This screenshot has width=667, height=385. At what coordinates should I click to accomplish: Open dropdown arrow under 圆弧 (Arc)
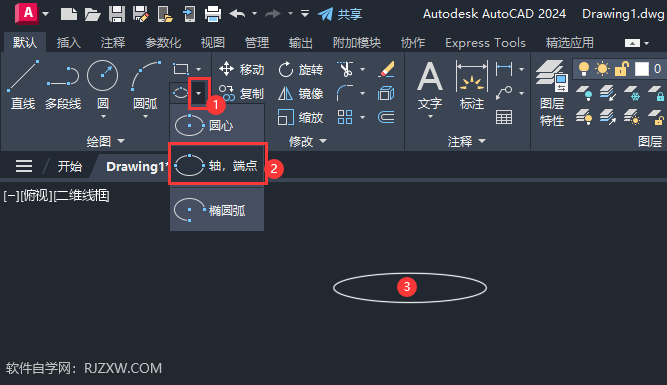pos(145,117)
